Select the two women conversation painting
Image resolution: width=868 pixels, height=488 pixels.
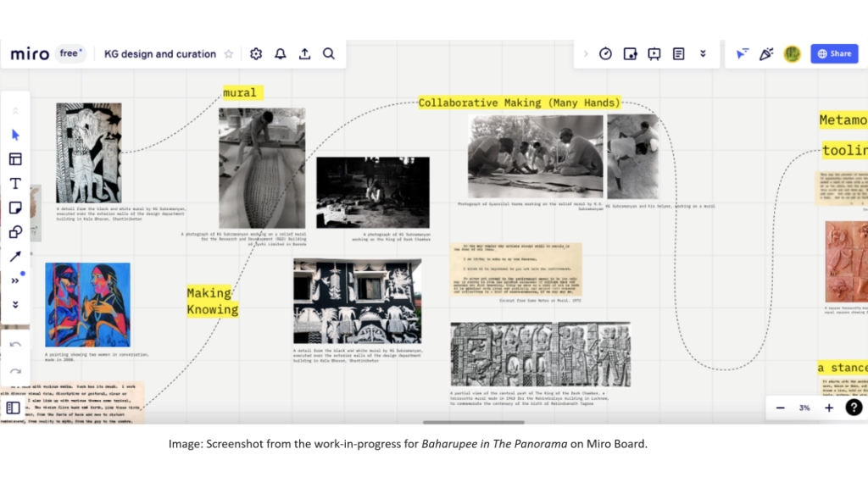(75, 304)
